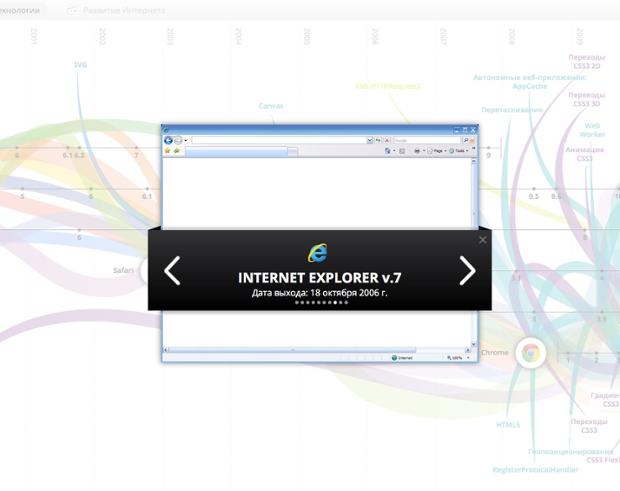Click the IE7 search magnifier icon
The width and height of the screenshot is (620, 491).
465,140
